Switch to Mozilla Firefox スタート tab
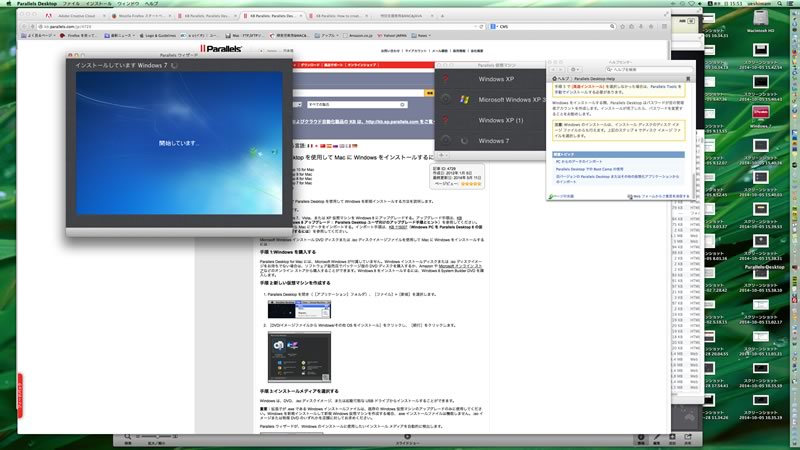 point(141,16)
